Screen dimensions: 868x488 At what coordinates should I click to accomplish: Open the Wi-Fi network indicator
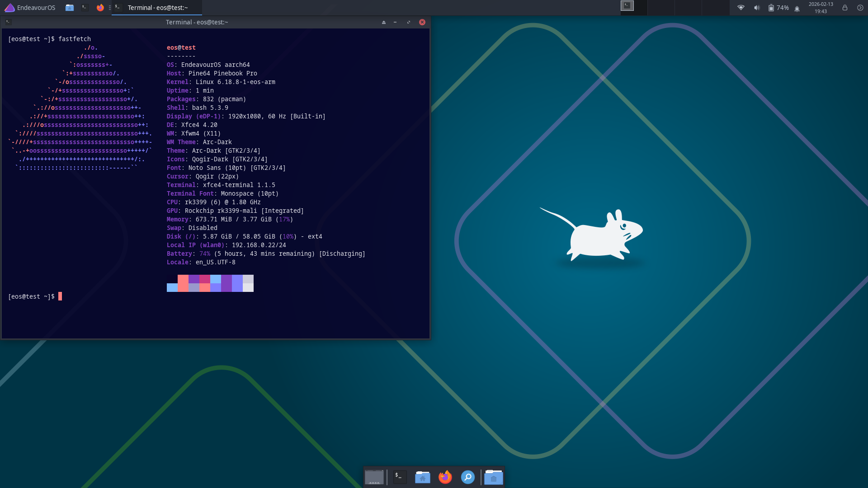point(741,8)
